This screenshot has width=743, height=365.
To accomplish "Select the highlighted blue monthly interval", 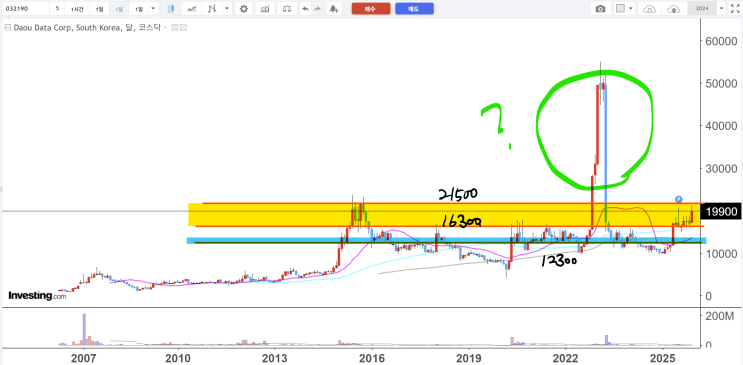I will click(x=119, y=9).
